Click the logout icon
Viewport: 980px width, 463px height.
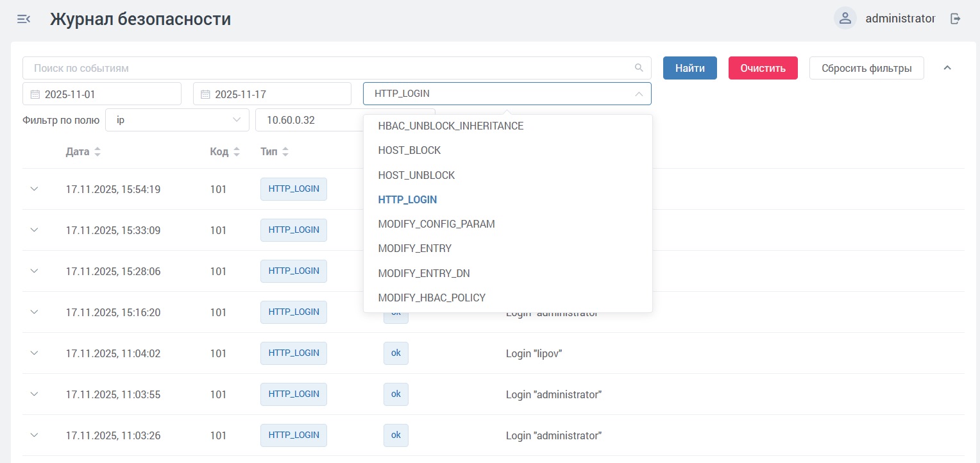coord(956,19)
